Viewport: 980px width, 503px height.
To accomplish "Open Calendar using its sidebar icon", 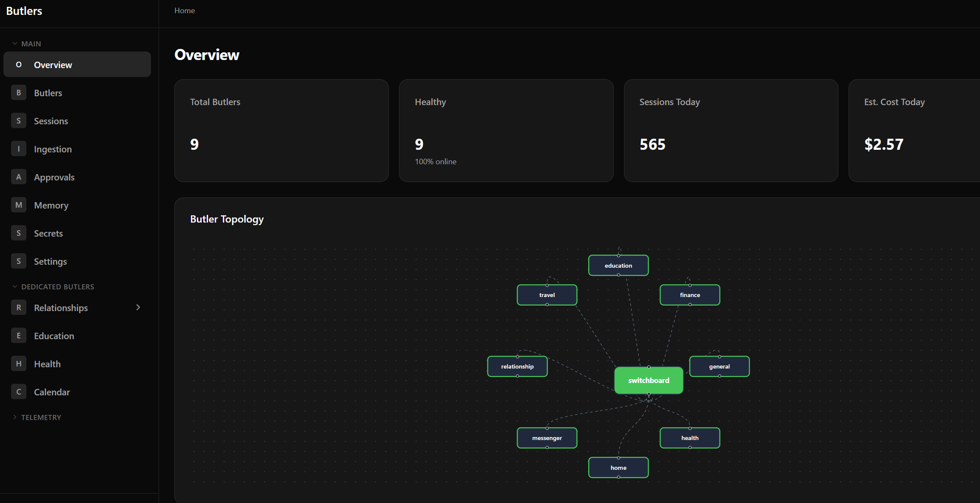I will (19, 392).
